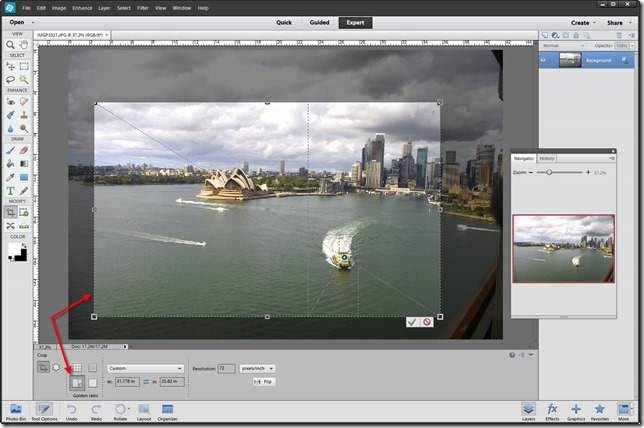
Task: Select the Rectangular Marquee tool
Action: click(24, 66)
